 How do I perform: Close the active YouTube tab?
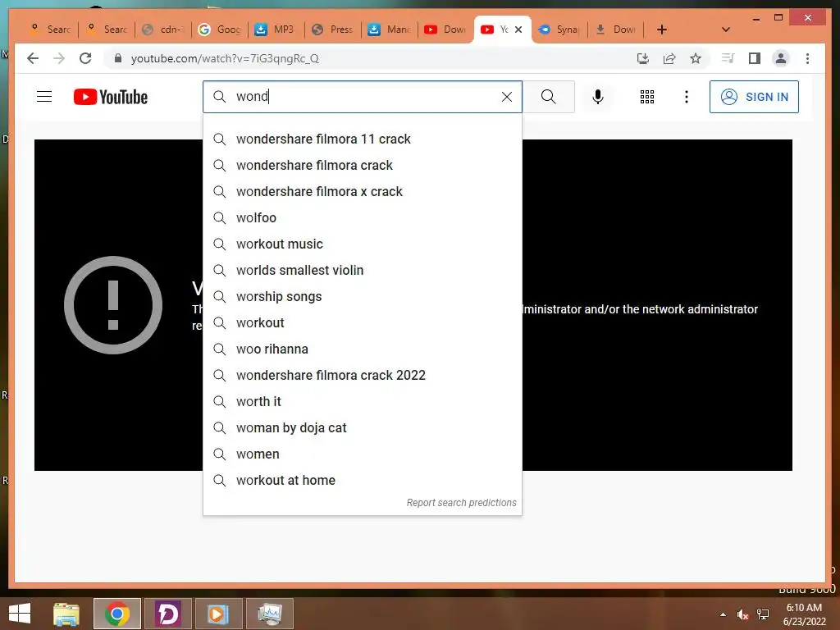click(518, 30)
